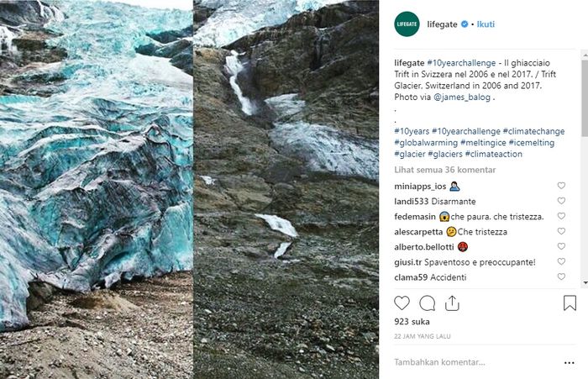Save post with bookmark icon
Image resolution: width=588 pixels, height=379 pixels.
(570, 303)
